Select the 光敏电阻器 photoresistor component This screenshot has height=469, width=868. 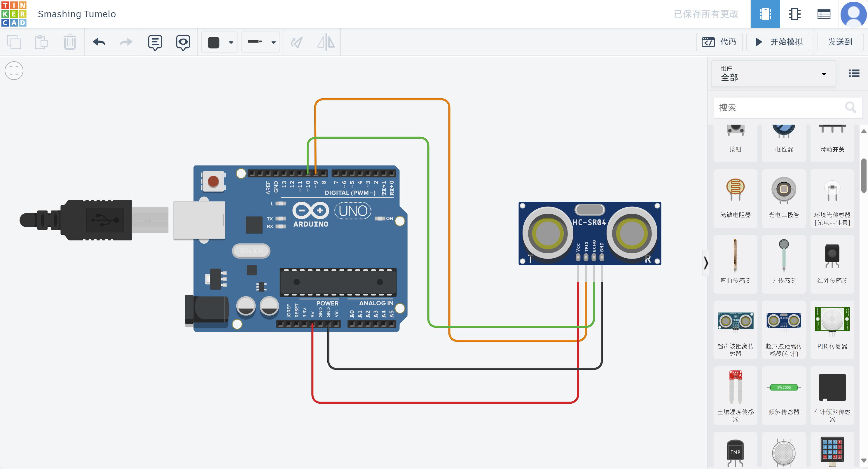point(735,198)
